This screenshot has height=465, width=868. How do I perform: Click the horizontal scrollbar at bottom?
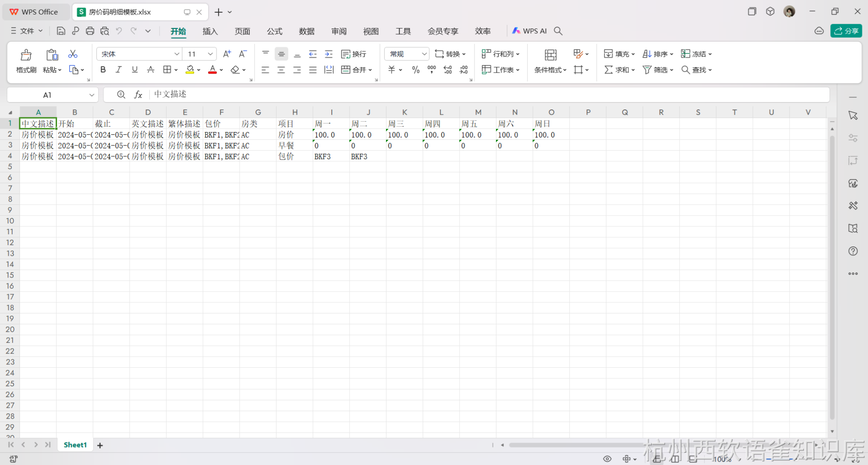pos(659,445)
